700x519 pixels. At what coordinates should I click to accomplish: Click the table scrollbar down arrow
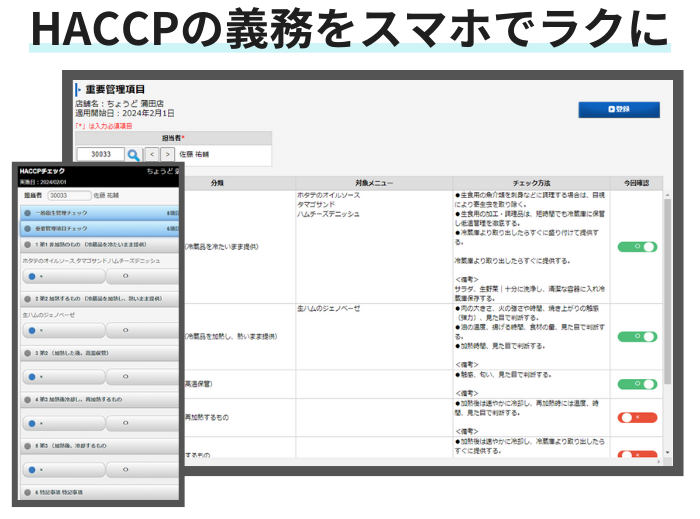[667, 453]
